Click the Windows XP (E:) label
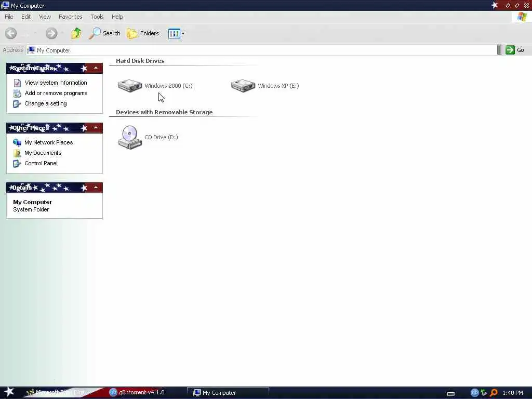Image resolution: width=532 pixels, height=399 pixels. click(278, 86)
